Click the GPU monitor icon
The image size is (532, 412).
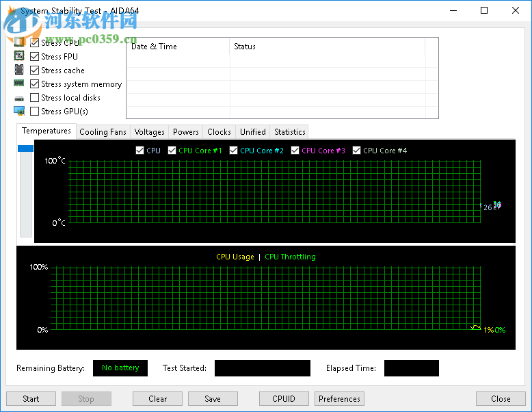(19, 111)
